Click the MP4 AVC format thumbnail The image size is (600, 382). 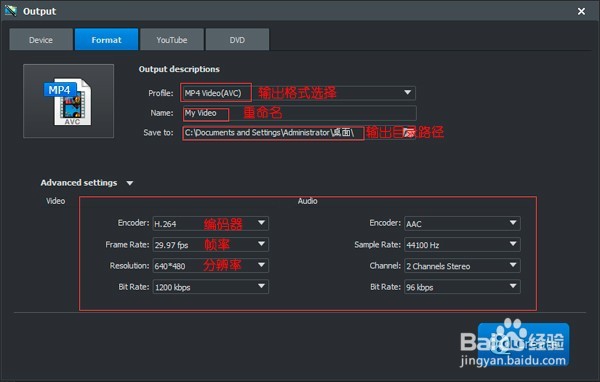coord(68,101)
